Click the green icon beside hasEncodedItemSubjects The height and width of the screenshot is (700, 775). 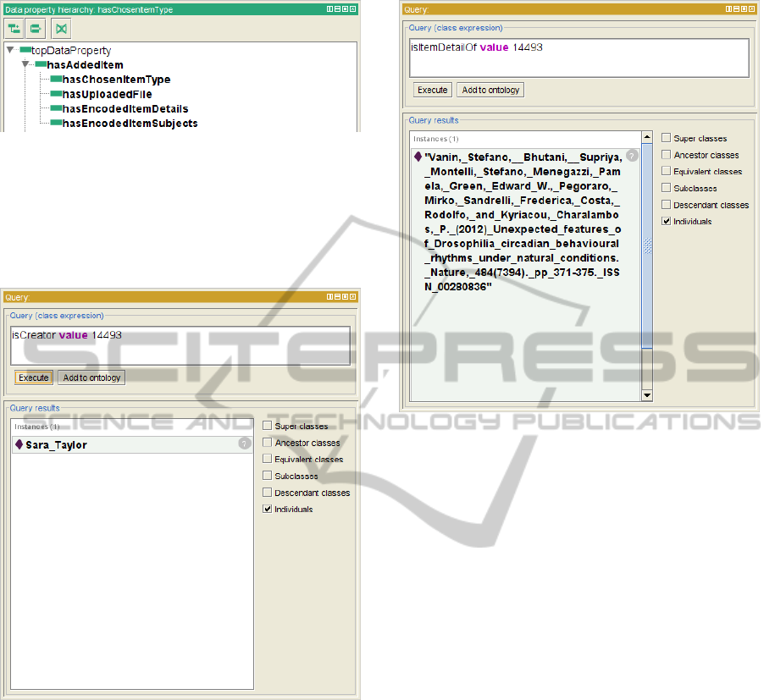tap(56, 123)
